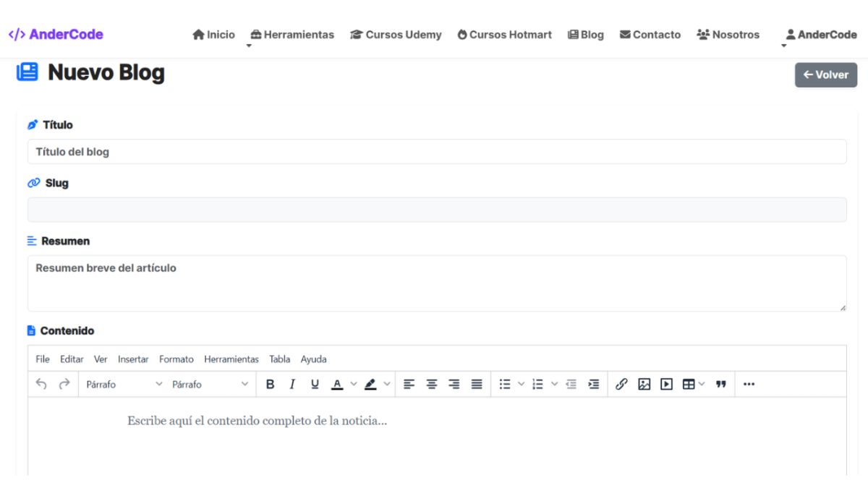
Task: Center align text in the editor
Action: (432, 385)
